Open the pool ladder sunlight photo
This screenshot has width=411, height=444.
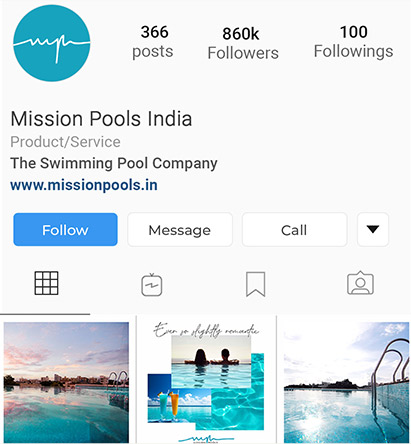click(346, 382)
